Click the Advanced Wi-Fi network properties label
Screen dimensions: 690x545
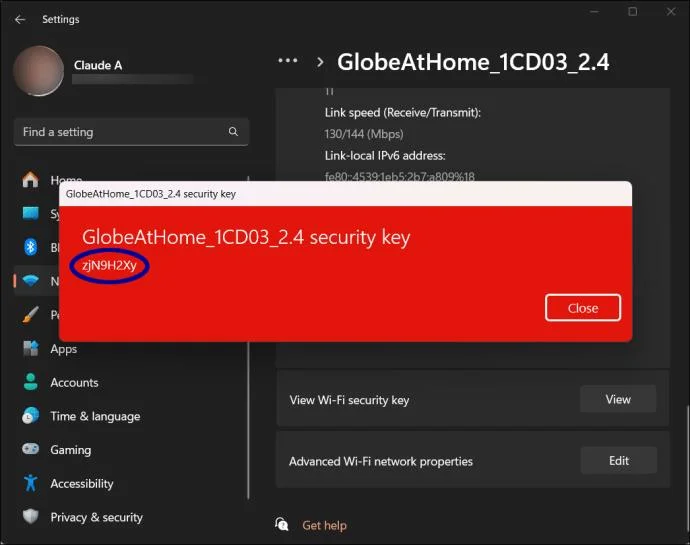click(x=381, y=461)
